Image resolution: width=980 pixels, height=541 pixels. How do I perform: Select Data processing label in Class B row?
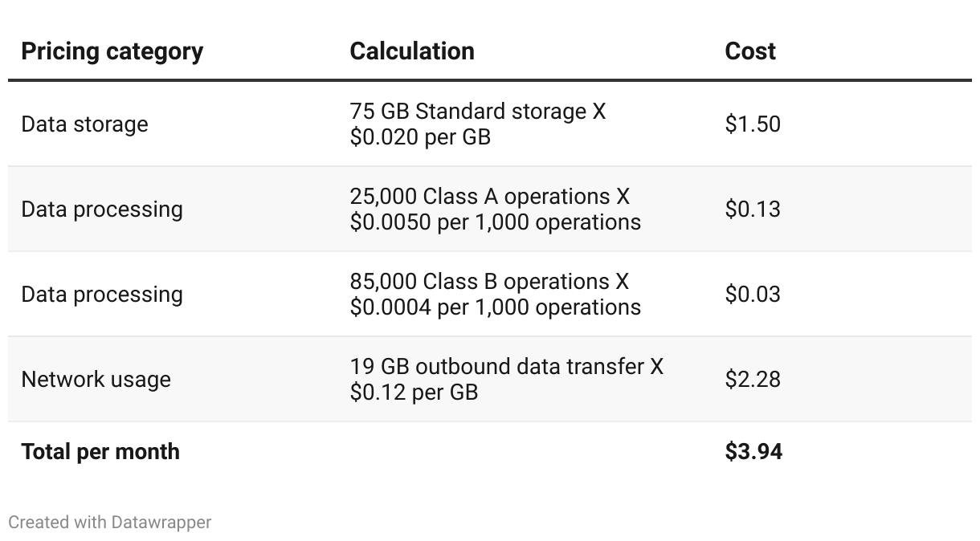102,295
